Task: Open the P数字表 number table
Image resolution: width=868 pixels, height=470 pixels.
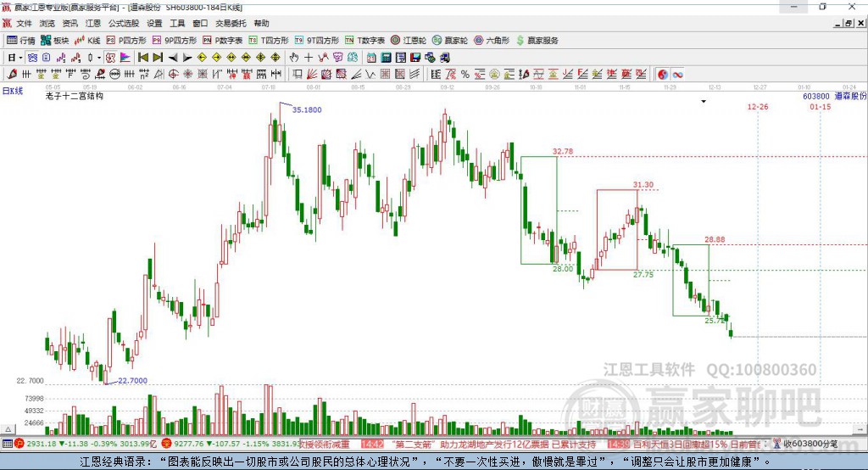Action: tap(223, 41)
